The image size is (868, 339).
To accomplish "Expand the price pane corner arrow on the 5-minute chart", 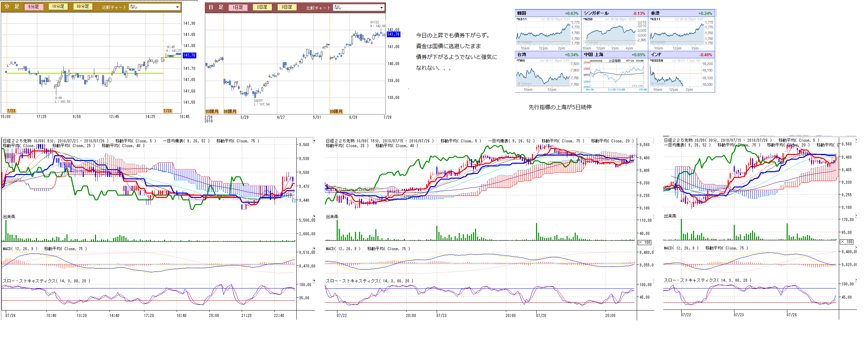I will [x=314, y=141].
